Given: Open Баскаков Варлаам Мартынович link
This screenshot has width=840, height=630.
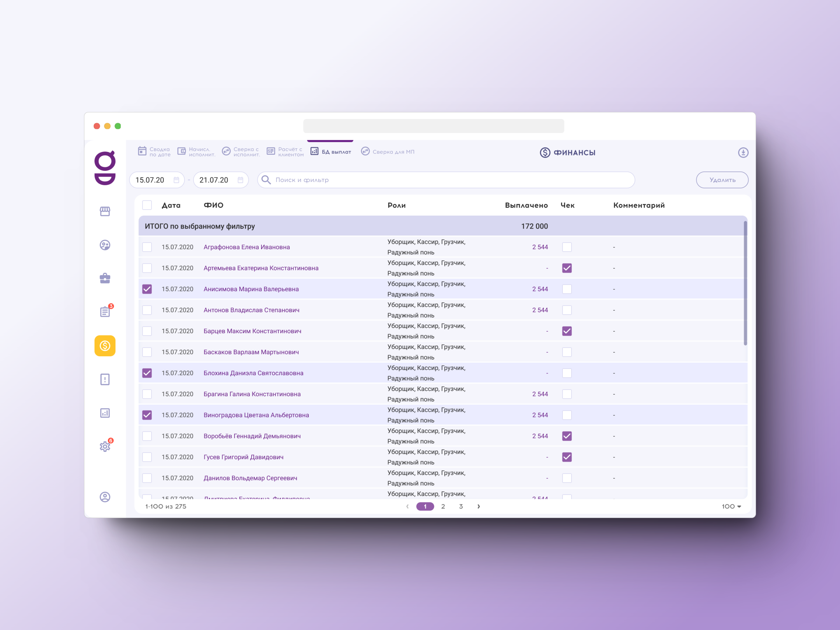Looking at the screenshot, I should [x=251, y=352].
